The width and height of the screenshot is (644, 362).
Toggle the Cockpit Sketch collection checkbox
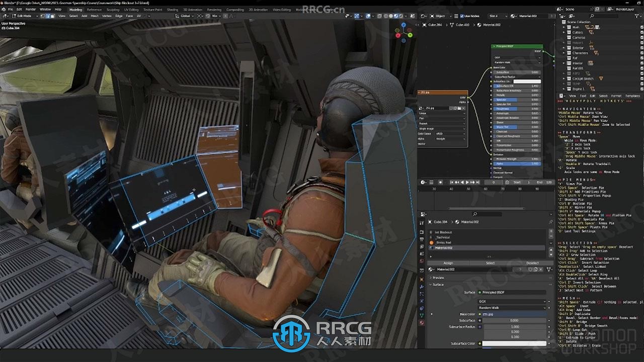point(642,78)
